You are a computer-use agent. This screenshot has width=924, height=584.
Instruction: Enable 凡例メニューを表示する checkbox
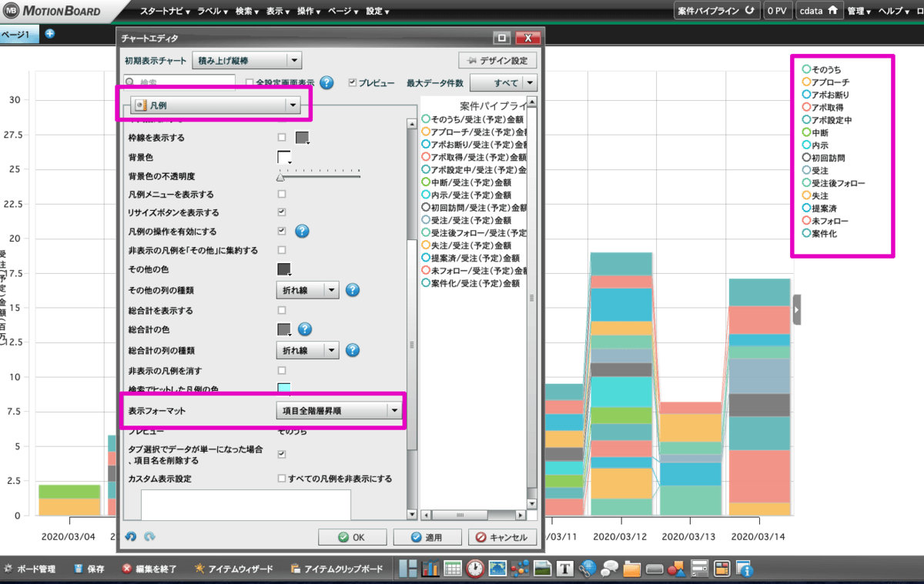point(282,194)
